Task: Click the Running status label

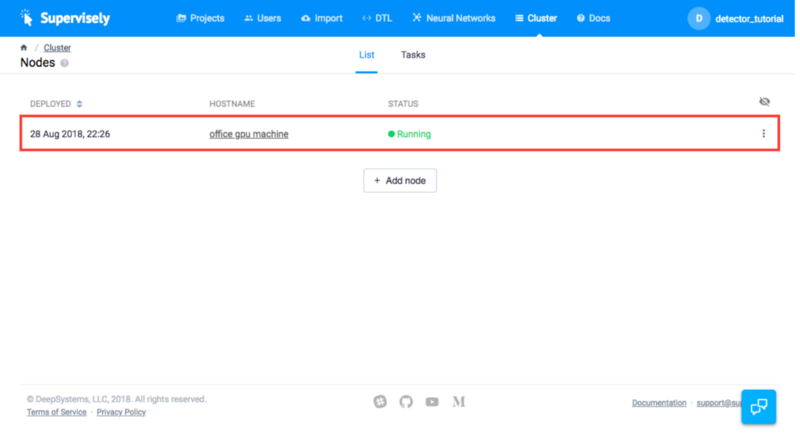Action: 409,134
